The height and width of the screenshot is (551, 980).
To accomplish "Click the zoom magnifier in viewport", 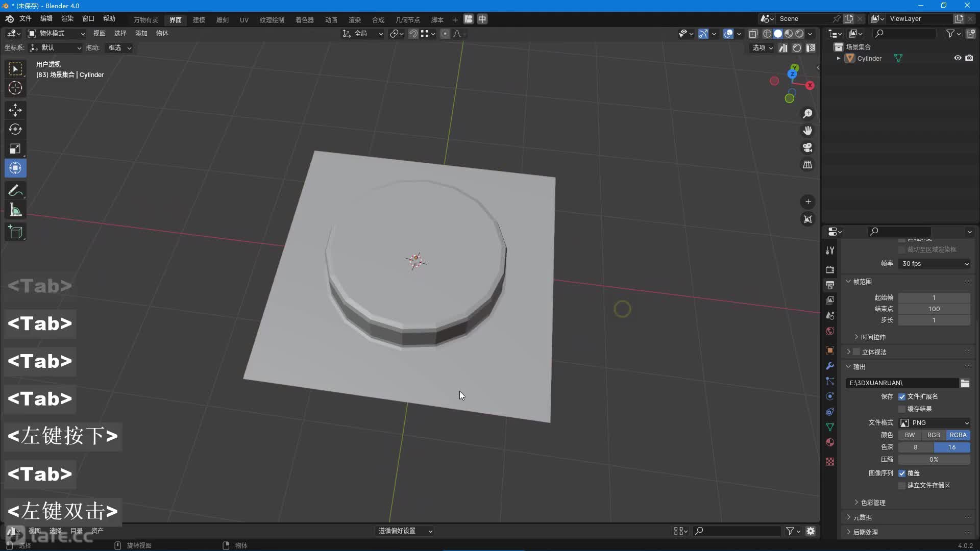I will [807, 114].
